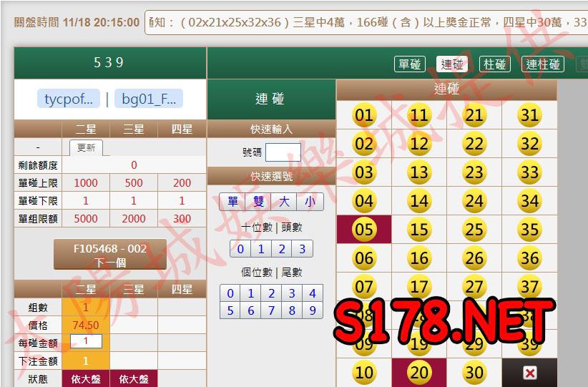Quick-select even numbers with 雙
The width and height of the screenshot is (588, 387).
pyautogui.click(x=258, y=202)
